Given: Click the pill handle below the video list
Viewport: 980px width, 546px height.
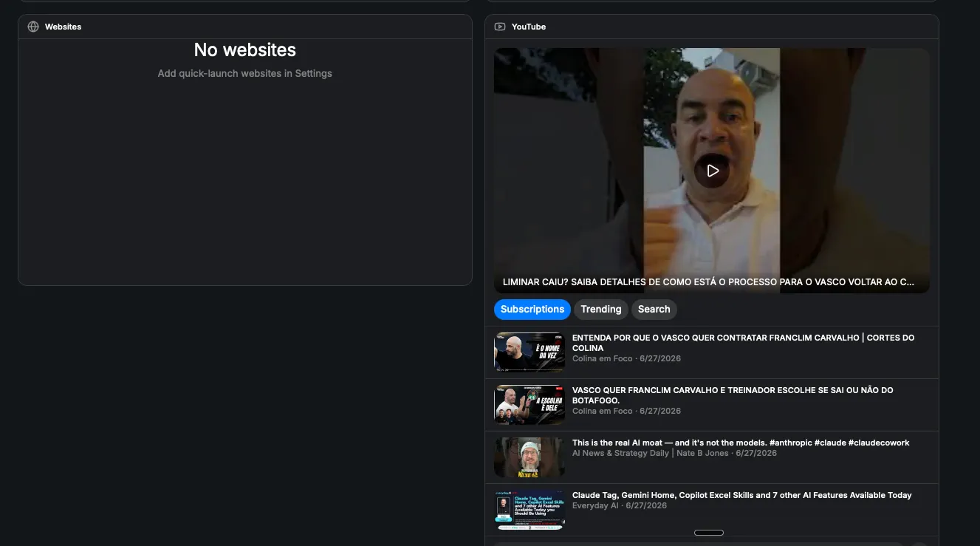Looking at the screenshot, I should [x=709, y=533].
